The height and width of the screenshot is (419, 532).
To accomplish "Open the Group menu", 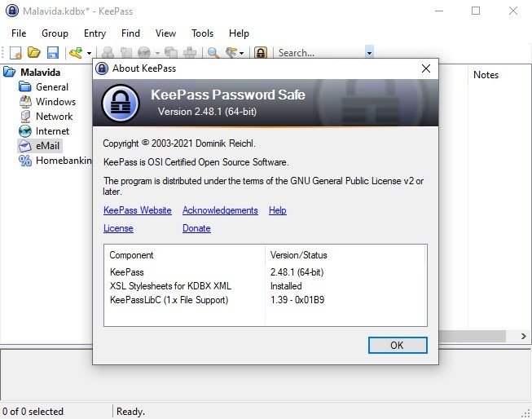I will (x=55, y=33).
